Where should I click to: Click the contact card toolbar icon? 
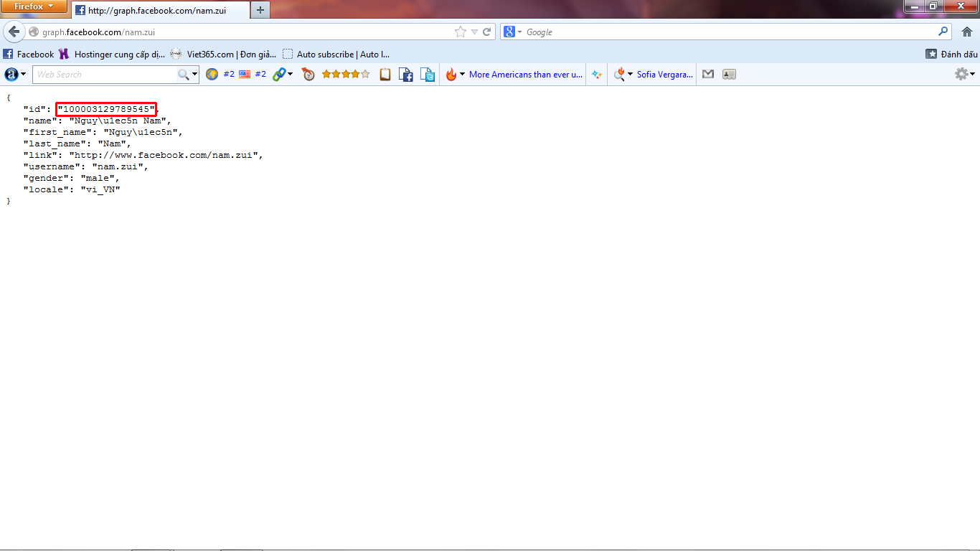730,74
